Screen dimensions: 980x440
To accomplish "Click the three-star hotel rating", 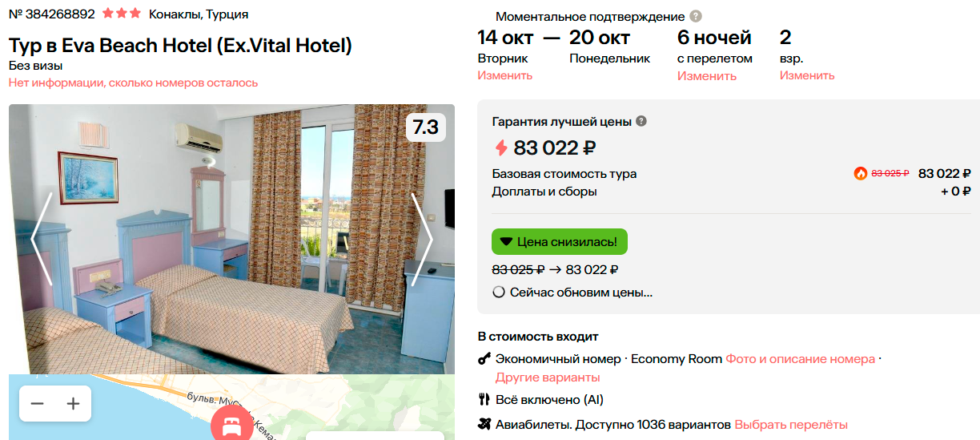I will pyautogui.click(x=121, y=14).
